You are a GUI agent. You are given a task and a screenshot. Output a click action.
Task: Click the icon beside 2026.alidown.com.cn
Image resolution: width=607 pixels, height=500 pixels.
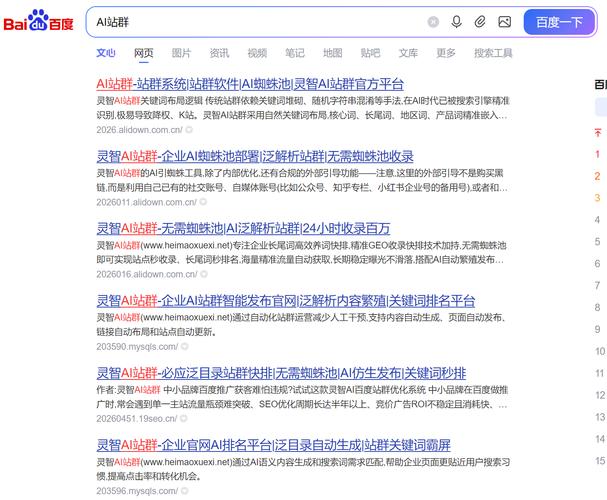coord(189,130)
